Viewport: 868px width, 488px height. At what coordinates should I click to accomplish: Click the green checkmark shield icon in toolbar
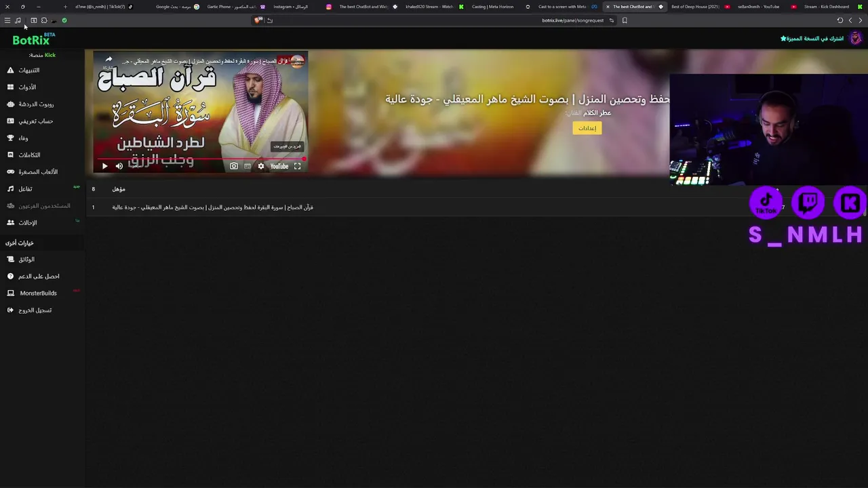click(x=64, y=20)
